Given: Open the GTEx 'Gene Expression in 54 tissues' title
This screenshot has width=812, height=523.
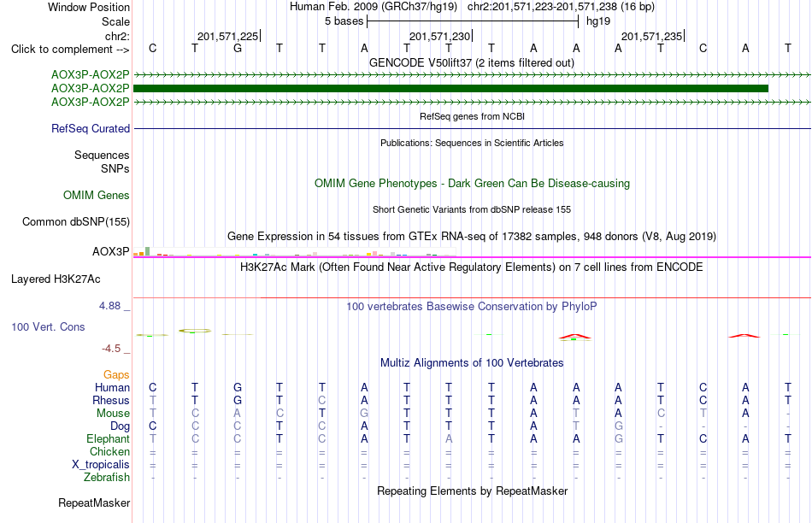Looking at the screenshot, I should [472, 236].
